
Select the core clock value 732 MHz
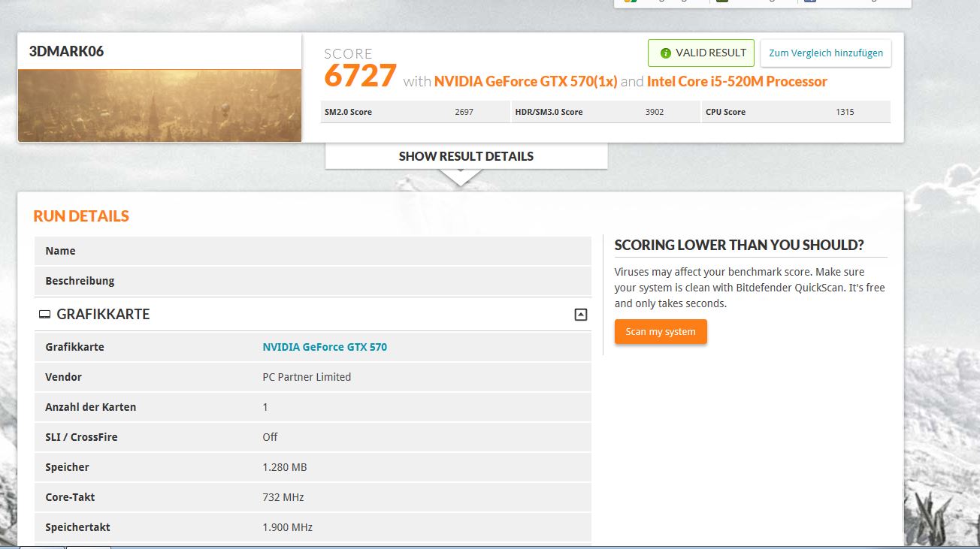point(283,497)
